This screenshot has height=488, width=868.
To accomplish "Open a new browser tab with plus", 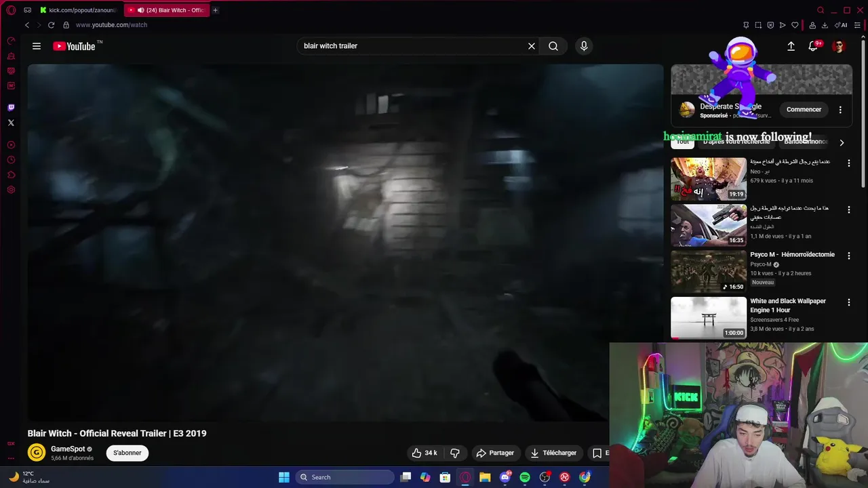I will [215, 10].
